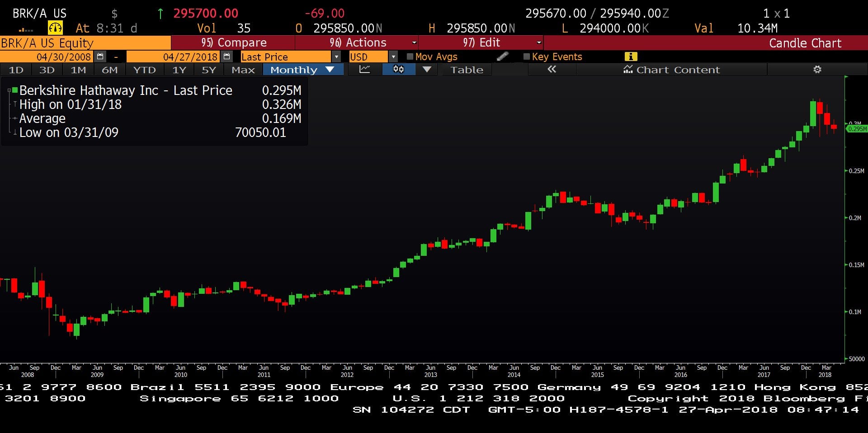Click the legend value 0.169M

pos(282,118)
